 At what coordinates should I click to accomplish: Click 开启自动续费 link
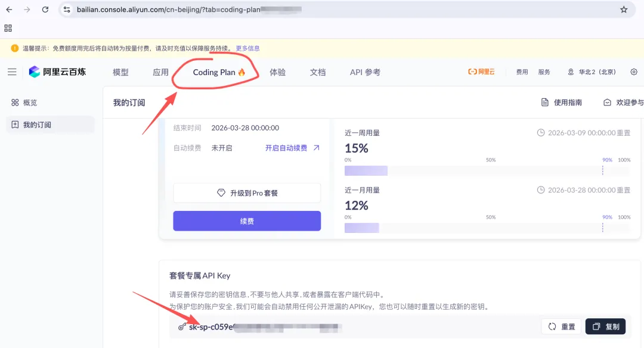click(x=286, y=148)
